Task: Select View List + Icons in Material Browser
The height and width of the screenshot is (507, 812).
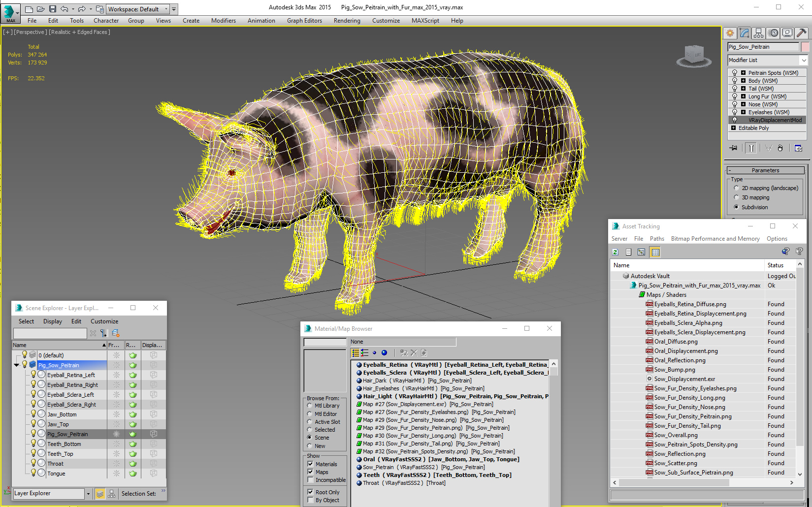Action: point(364,352)
